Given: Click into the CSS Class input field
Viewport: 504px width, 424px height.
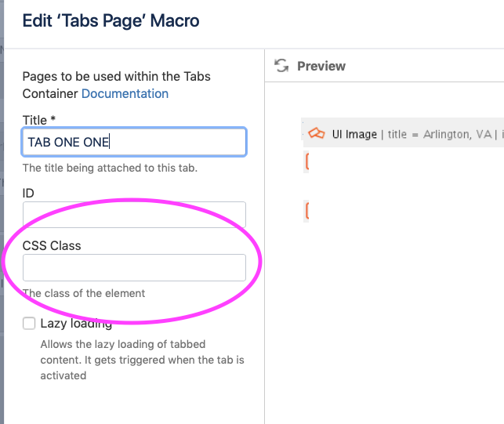Looking at the screenshot, I should [134, 268].
